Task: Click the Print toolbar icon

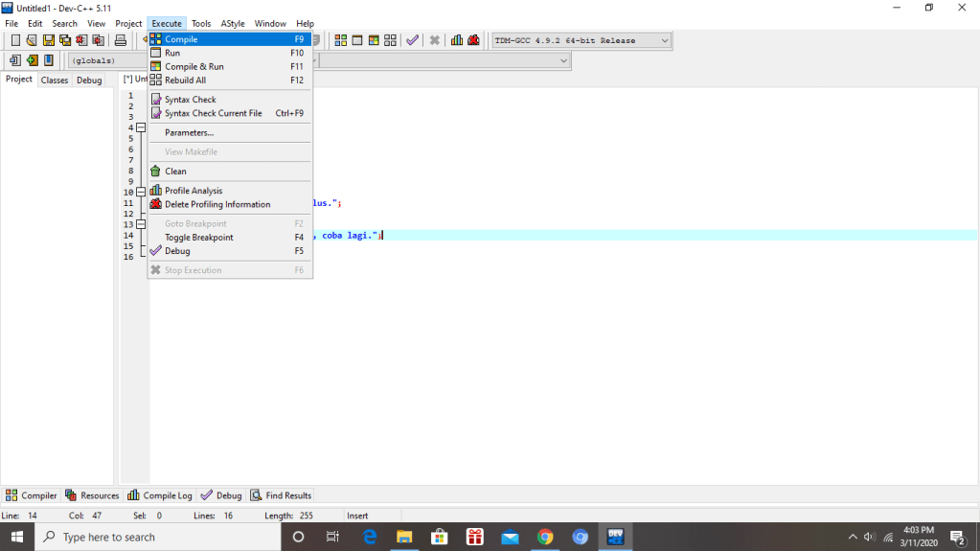Action: (121, 40)
